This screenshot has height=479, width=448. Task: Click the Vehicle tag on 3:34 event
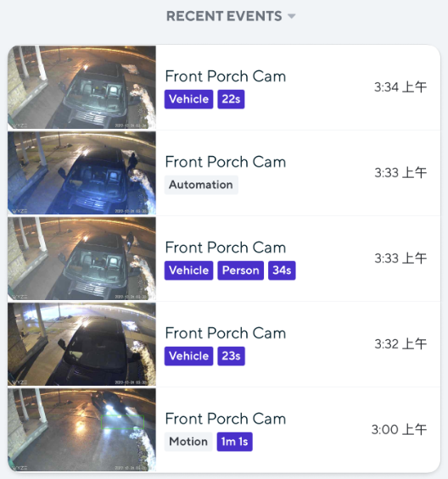tap(188, 99)
